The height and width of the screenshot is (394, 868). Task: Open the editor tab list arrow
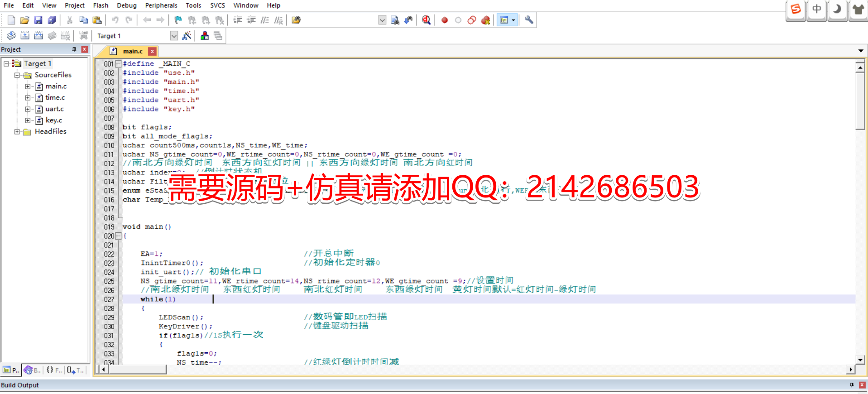[x=861, y=51]
